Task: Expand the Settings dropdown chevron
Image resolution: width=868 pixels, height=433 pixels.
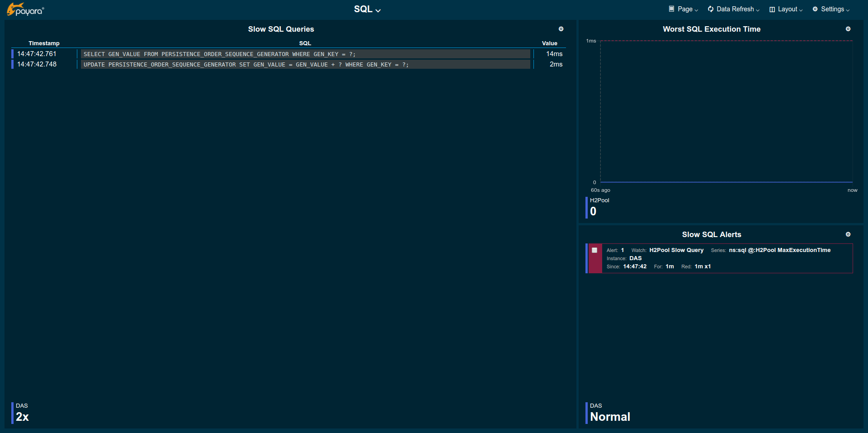Action: coord(847,10)
